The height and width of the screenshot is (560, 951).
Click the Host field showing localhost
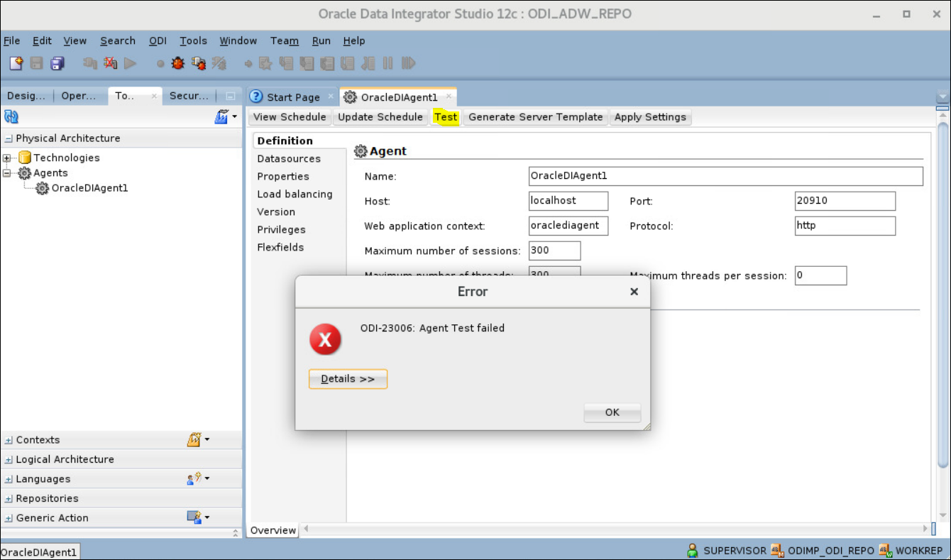pyautogui.click(x=568, y=201)
